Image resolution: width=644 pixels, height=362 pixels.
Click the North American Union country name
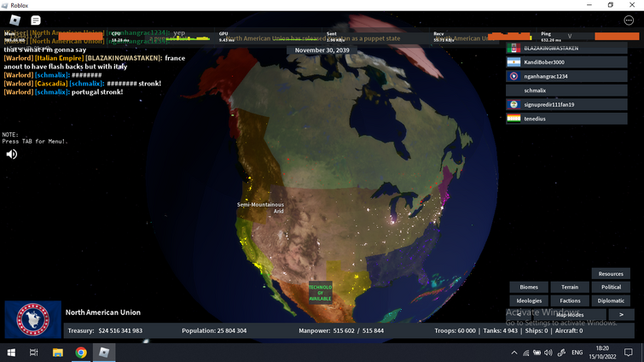[102, 312]
